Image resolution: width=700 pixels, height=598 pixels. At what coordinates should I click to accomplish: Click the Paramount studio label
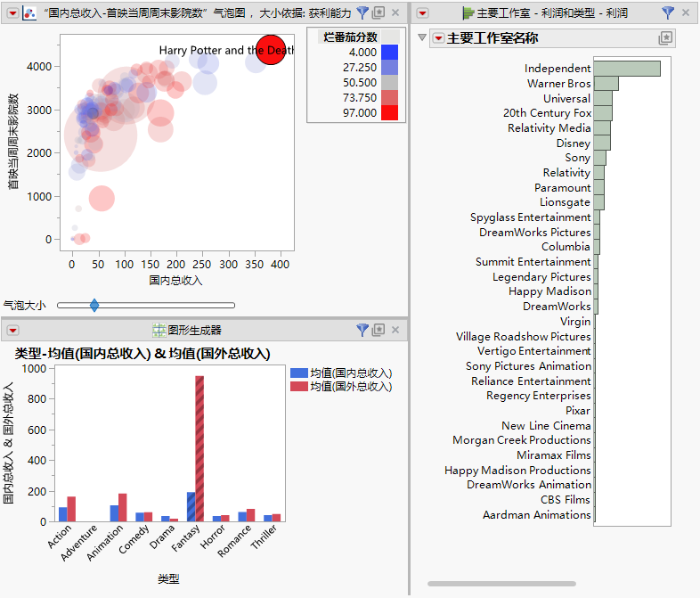(x=563, y=187)
